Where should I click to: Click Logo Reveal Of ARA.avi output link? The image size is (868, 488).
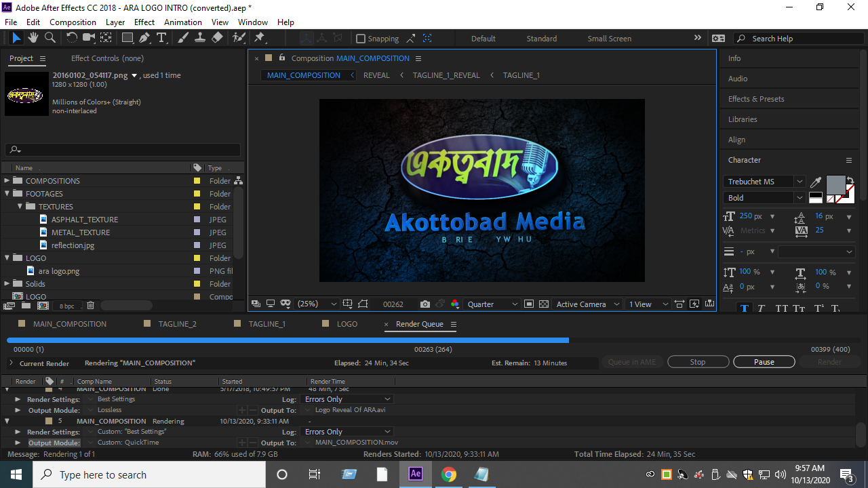click(x=350, y=410)
